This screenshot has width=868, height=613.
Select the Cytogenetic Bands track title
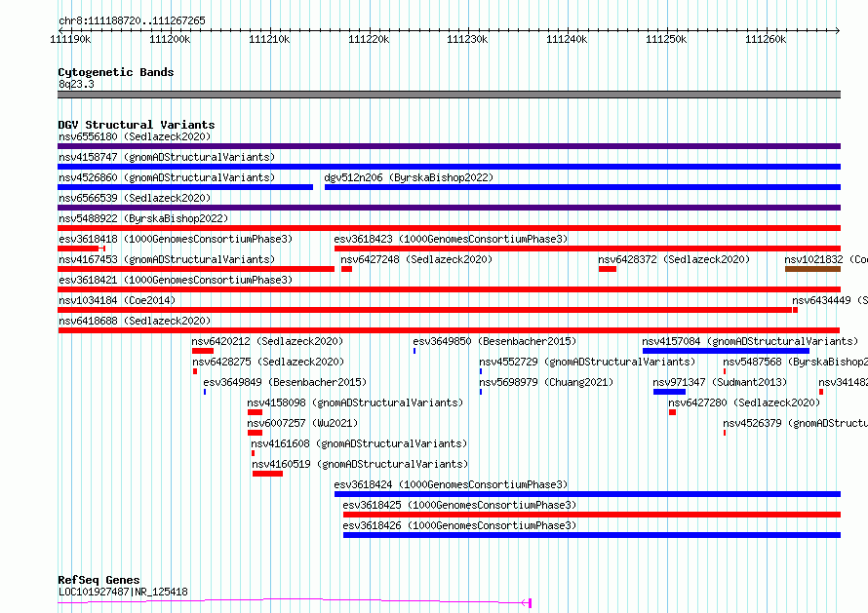click(116, 72)
